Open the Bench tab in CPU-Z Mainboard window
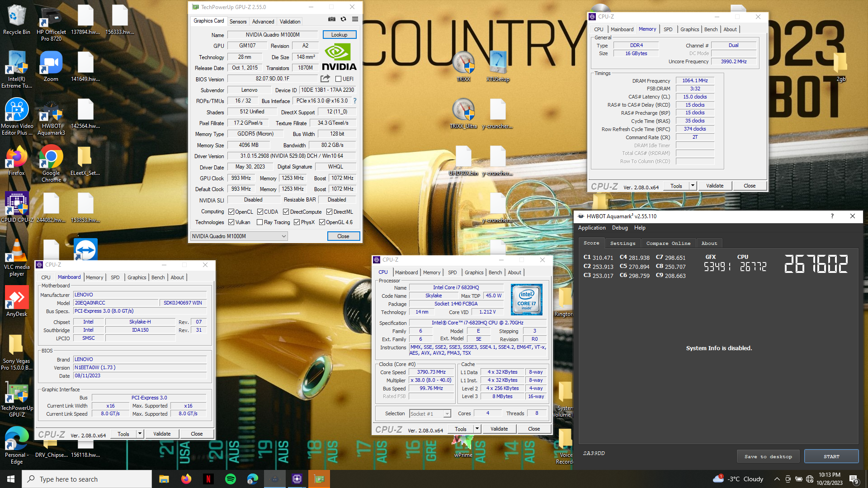This screenshot has width=868, height=488. [x=158, y=277]
